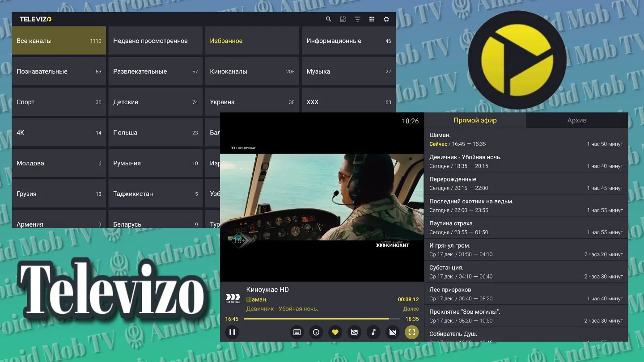Select "Паутина страха." in the schedule list
This screenshot has height=362, width=644.
click(x=526, y=227)
